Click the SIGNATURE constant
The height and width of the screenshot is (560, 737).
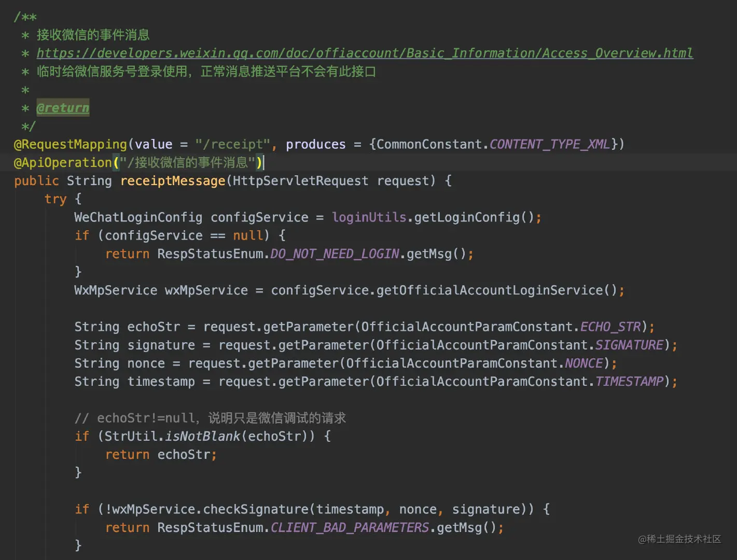pos(629,345)
